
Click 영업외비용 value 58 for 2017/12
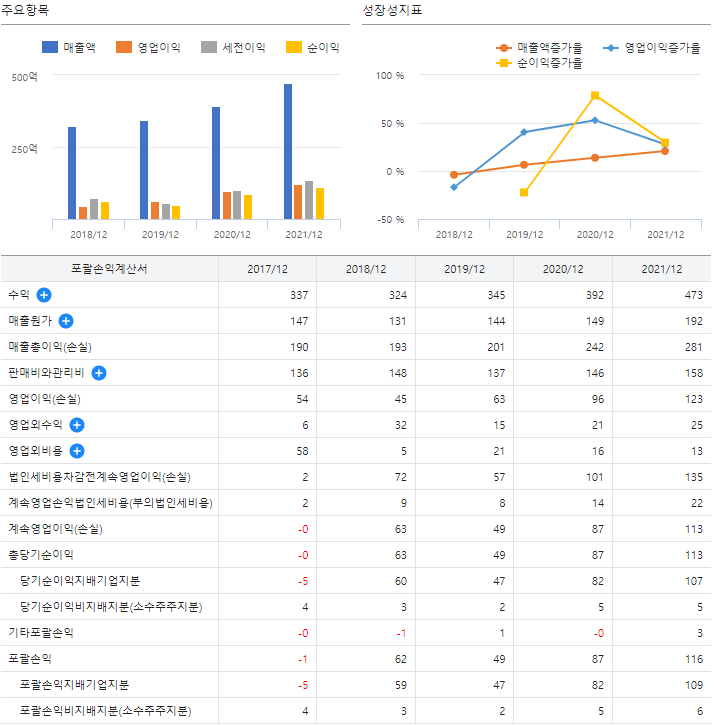point(302,451)
